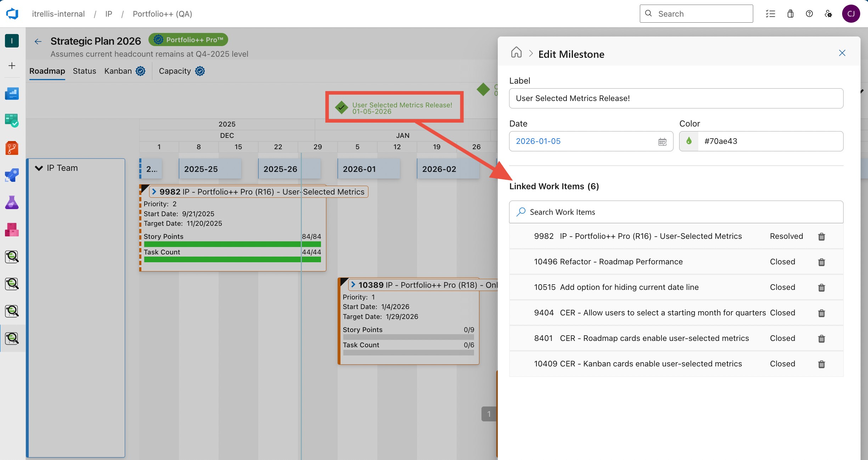
Task: Click the Search Work Items field
Action: click(x=676, y=212)
